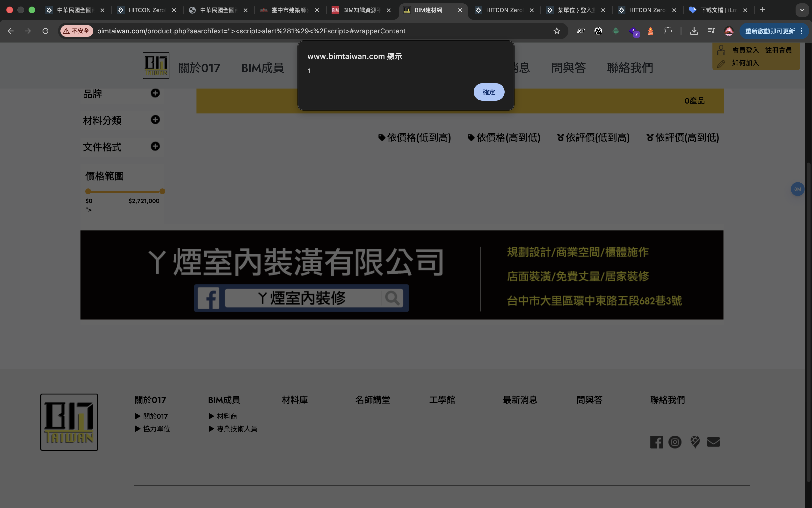
Task: Switch to the 某單位 登入 tab
Action: pyautogui.click(x=576, y=10)
